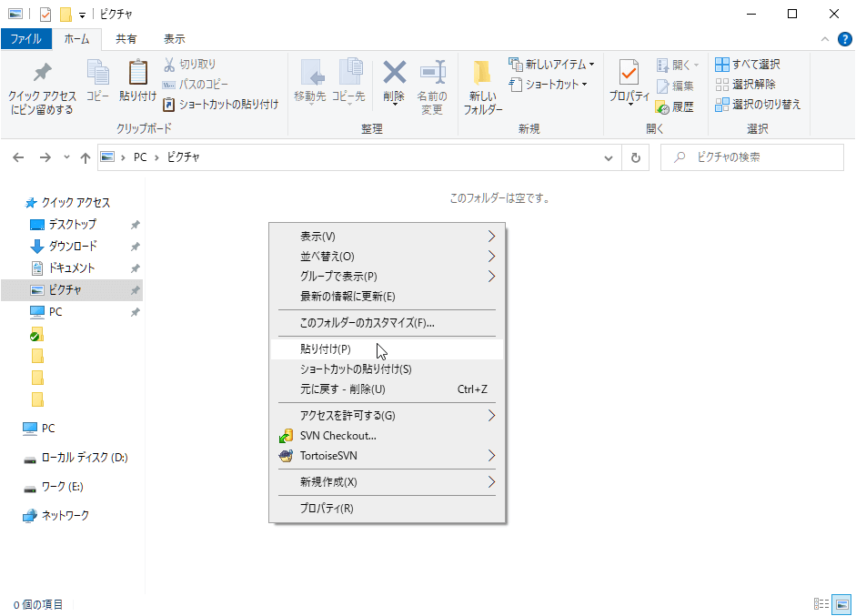The width and height of the screenshot is (856, 616).
Task: Collapse the ribbon with the chevron
Action: (x=825, y=39)
